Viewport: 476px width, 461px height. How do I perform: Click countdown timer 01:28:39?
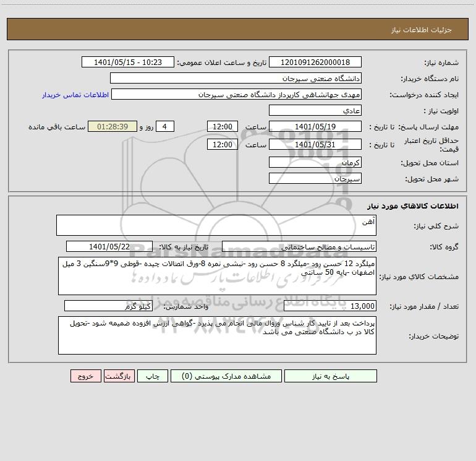[x=113, y=126]
